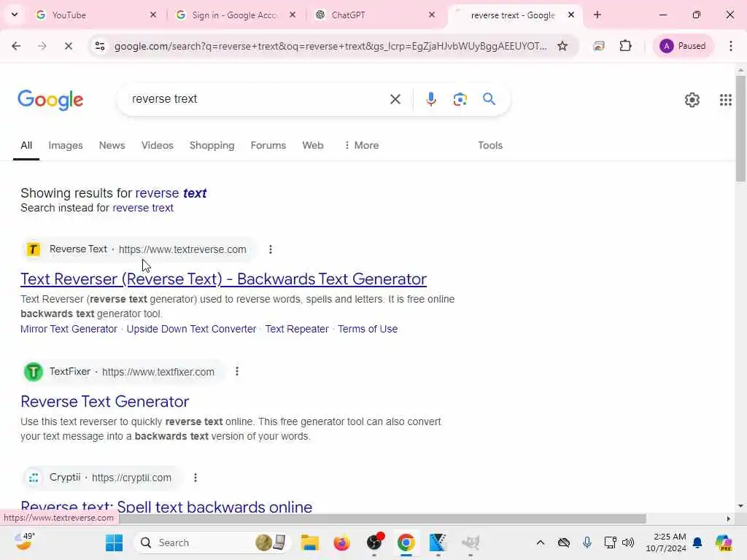Open the Text Repeater sitelink

[297, 329]
